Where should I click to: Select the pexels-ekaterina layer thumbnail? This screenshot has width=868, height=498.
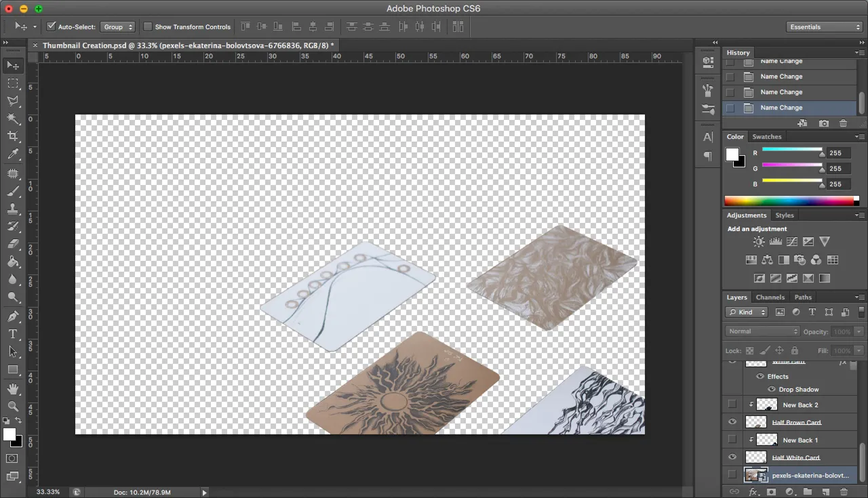click(x=756, y=475)
